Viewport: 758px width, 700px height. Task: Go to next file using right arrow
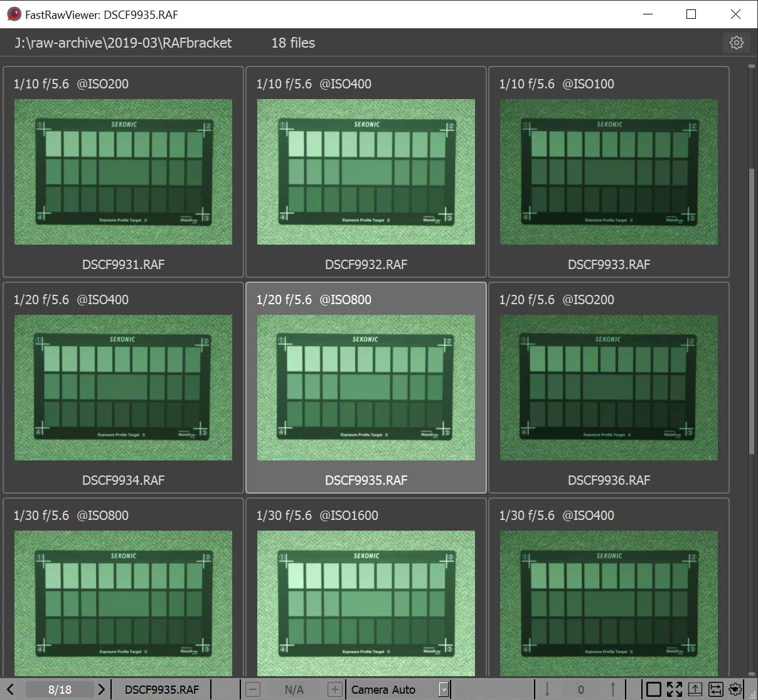point(101,689)
